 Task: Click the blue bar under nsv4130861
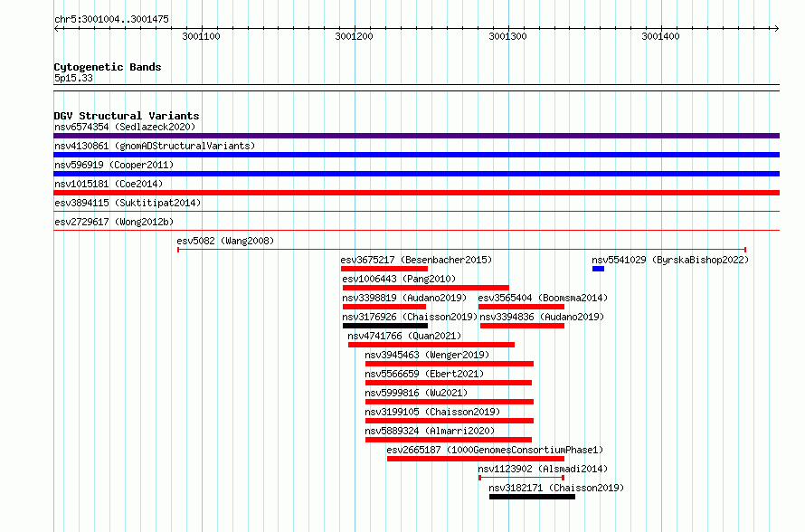click(416, 155)
